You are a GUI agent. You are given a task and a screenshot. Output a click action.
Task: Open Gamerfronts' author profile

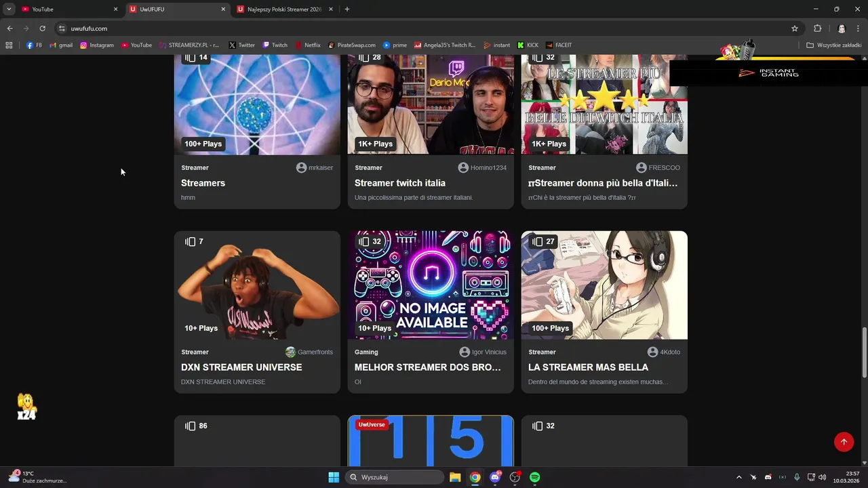pos(309,352)
